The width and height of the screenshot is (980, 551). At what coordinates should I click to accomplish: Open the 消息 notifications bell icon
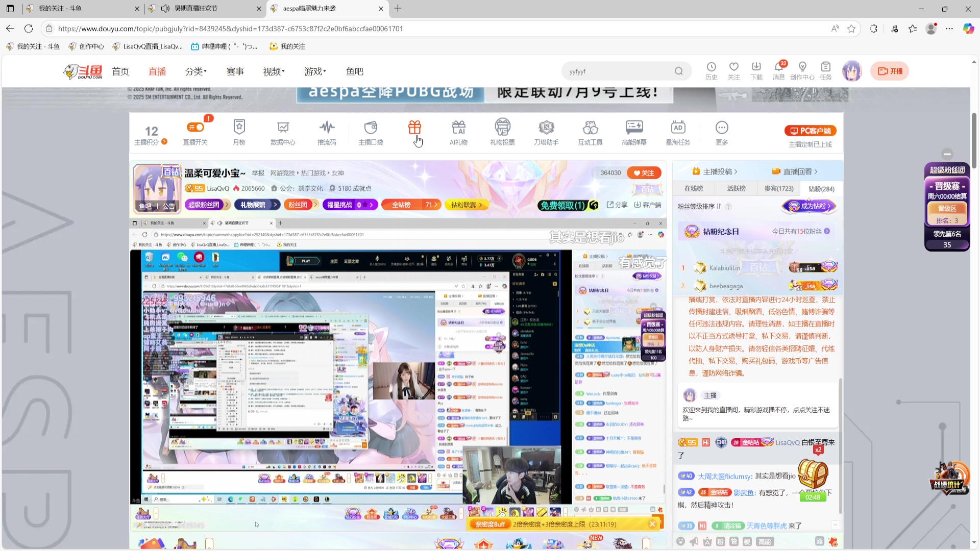pos(779,71)
